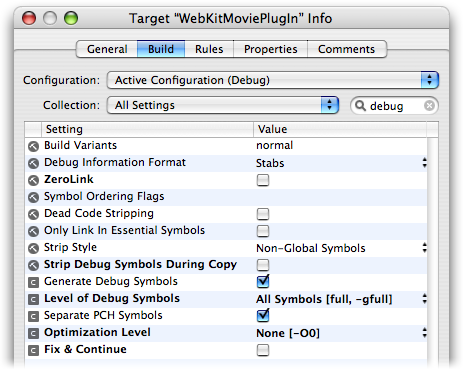The height and width of the screenshot is (369, 463).
Task: Click the C compiler icon beside Generate Debug Symbols
Action: tap(33, 282)
